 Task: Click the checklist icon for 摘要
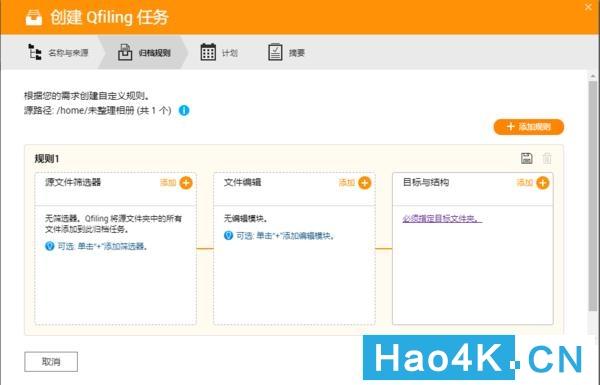point(275,52)
